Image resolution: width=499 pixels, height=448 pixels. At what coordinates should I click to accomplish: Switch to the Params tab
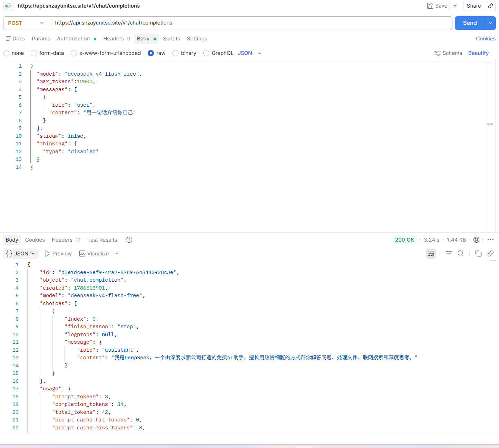coord(41,39)
